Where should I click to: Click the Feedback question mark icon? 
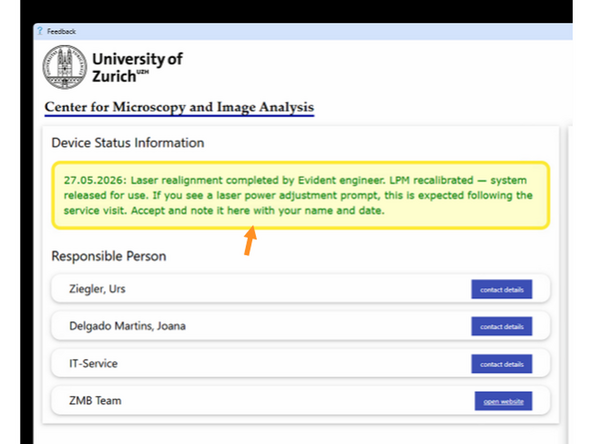pos(40,31)
